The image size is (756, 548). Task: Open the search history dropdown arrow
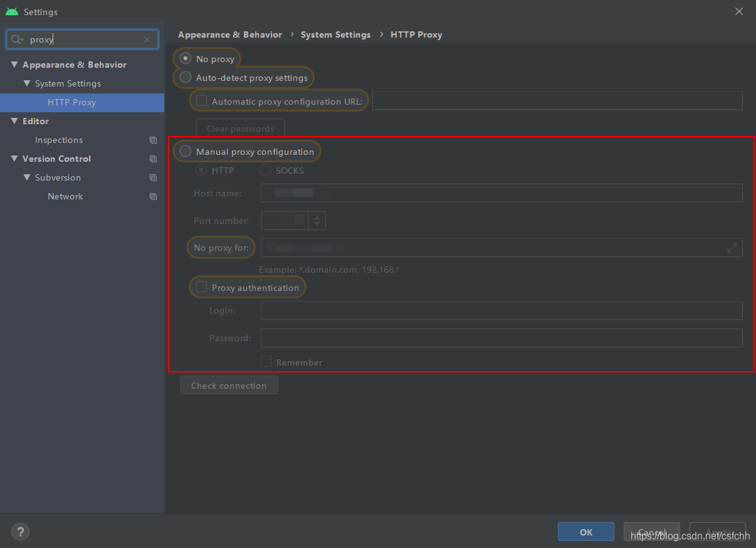pyautogui.click(x=22, y=40)
